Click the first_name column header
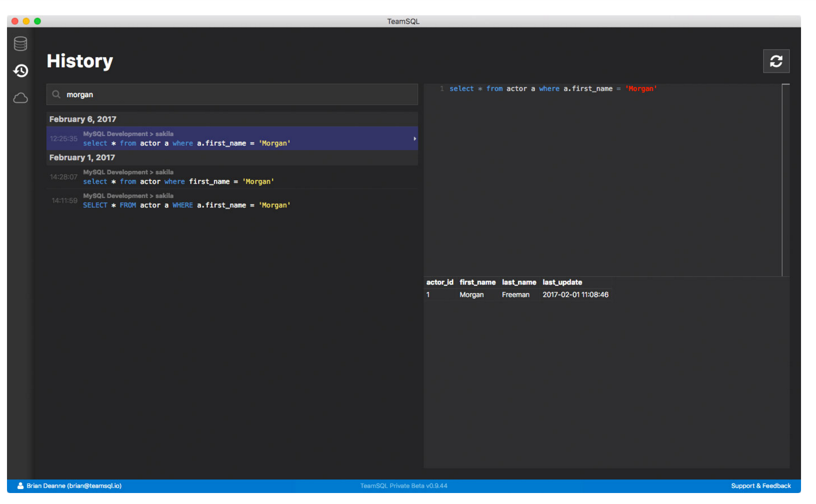Screen dimensions: 816x504 [x=477, y=282]
